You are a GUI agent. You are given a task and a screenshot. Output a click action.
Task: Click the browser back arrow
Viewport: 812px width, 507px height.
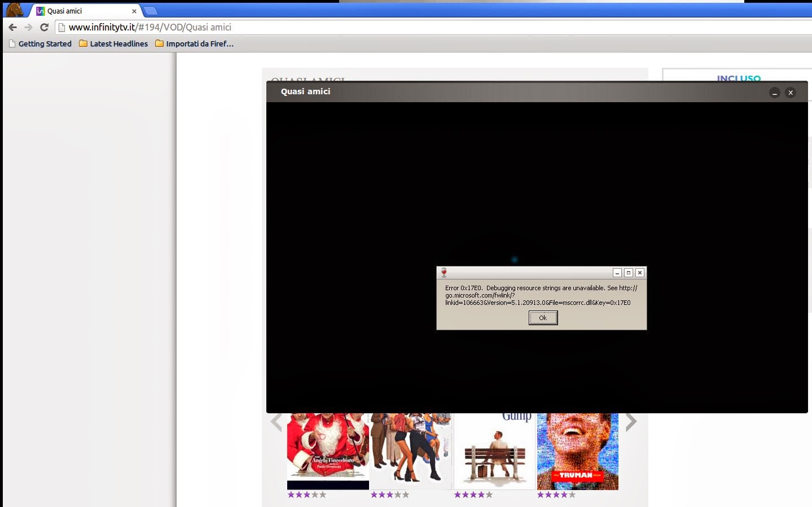[x=12, y=27]
